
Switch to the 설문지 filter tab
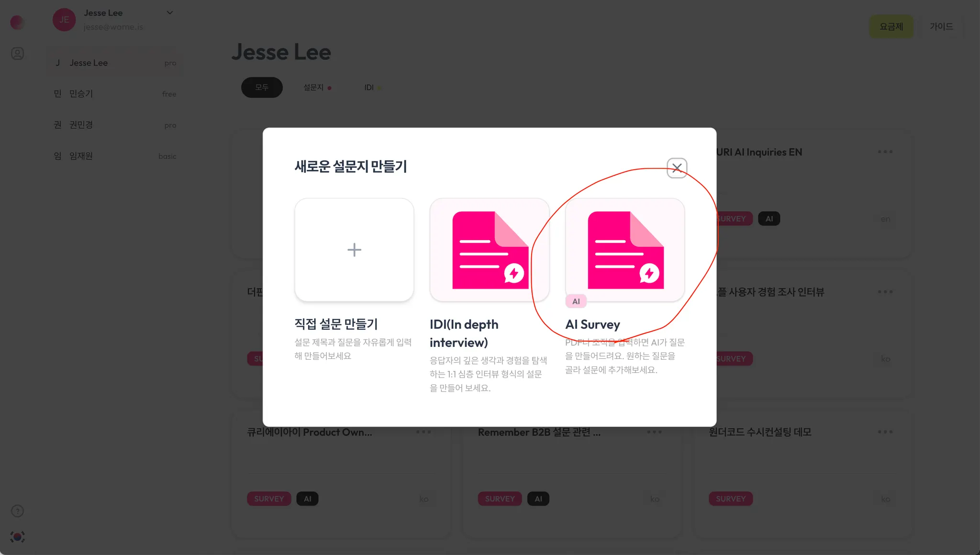[317, 88]
